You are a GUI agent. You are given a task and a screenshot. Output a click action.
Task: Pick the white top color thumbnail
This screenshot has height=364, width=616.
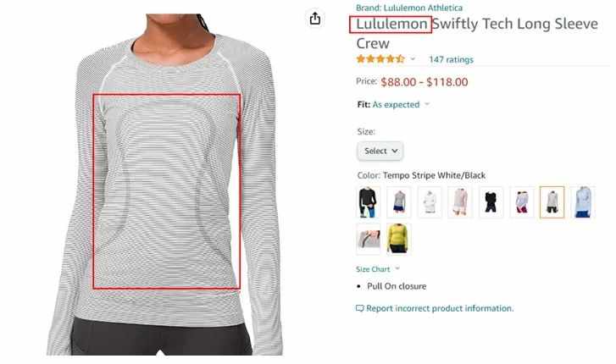tap(430, 202)
